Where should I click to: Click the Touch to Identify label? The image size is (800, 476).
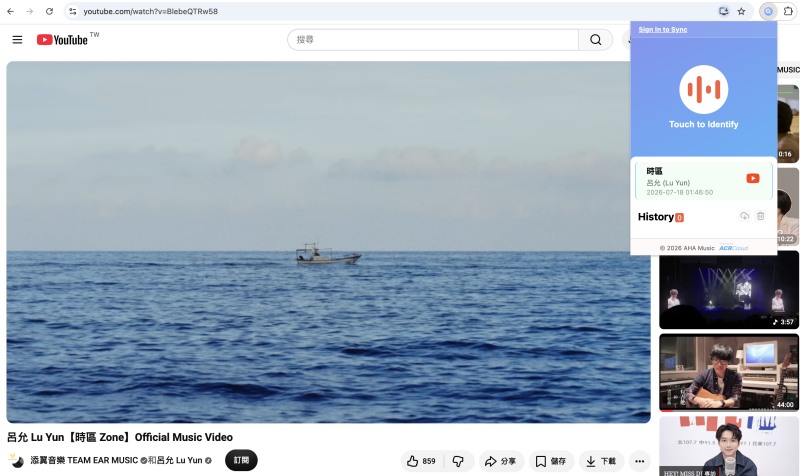(x=704, y=124)
